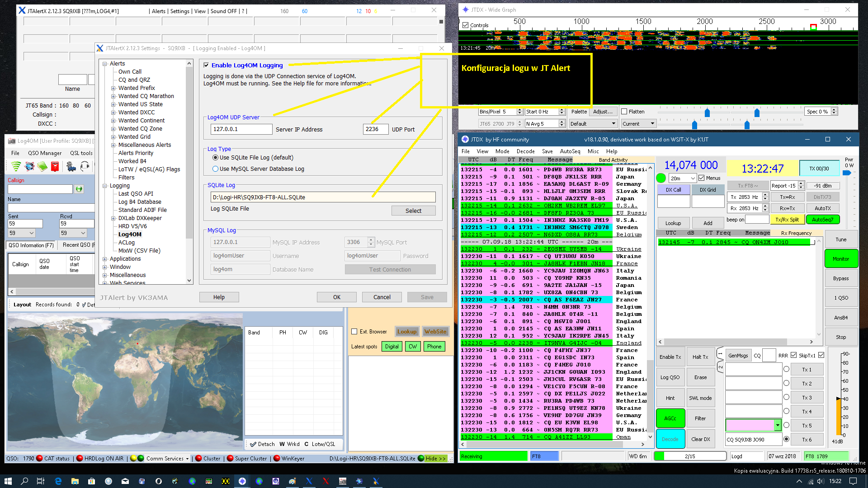The height and width of the screenshot is (488, 868).
Task: Click the Server IP Address field 127.0.0.1
Action: (x=241, y=129)
